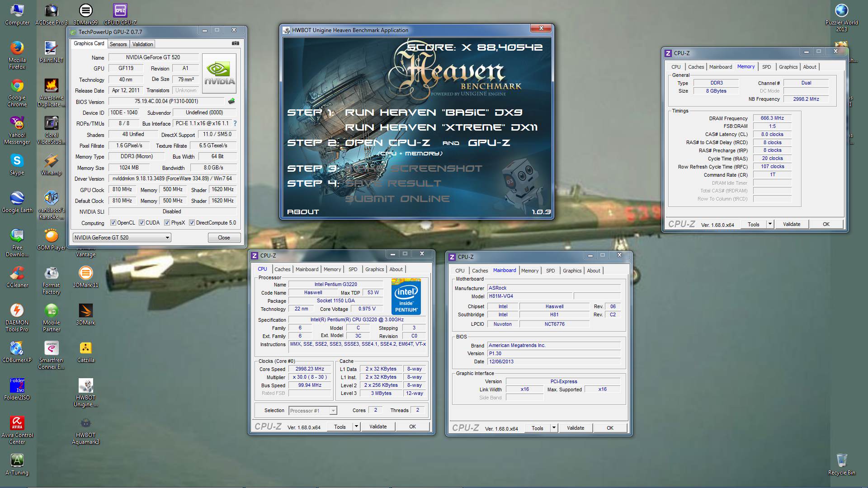
Task: Click the NVIDIA logo in GPU-Z
Action: (219, 73)
